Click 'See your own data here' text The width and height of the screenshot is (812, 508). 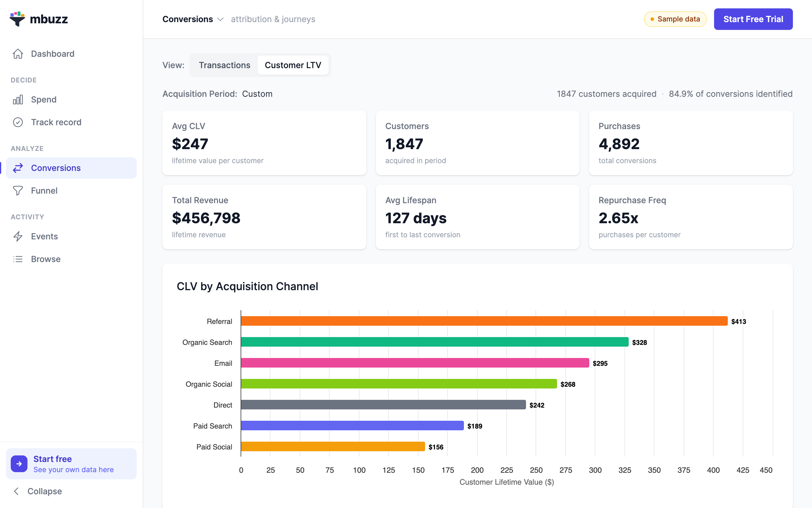coord(73,470)
